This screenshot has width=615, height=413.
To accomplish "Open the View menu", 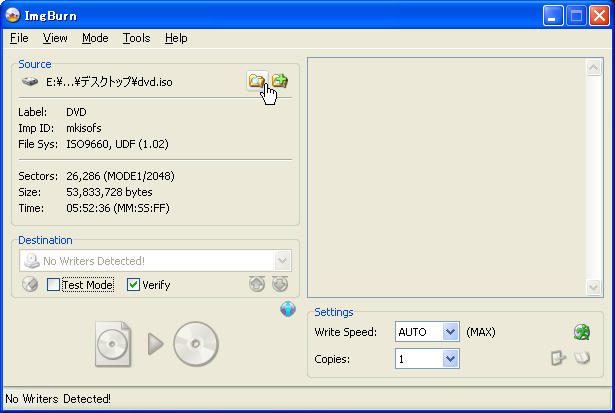I will [x=55, y=38].
